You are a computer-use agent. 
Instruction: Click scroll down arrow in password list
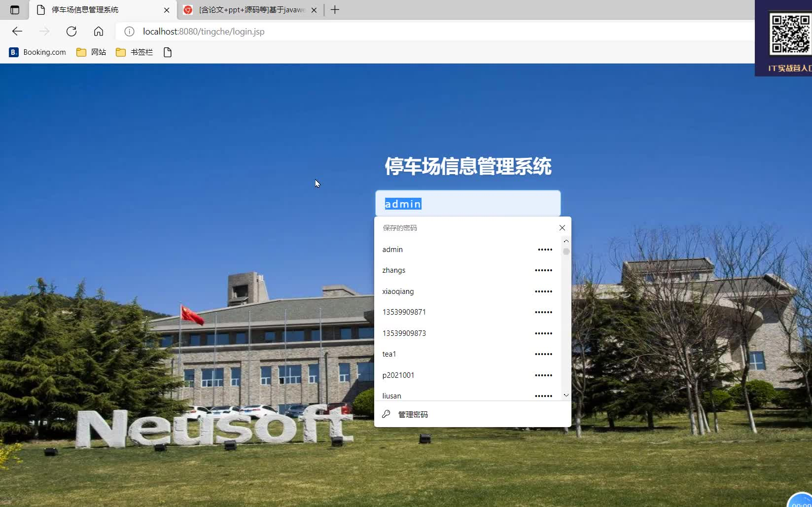(566, 395)
